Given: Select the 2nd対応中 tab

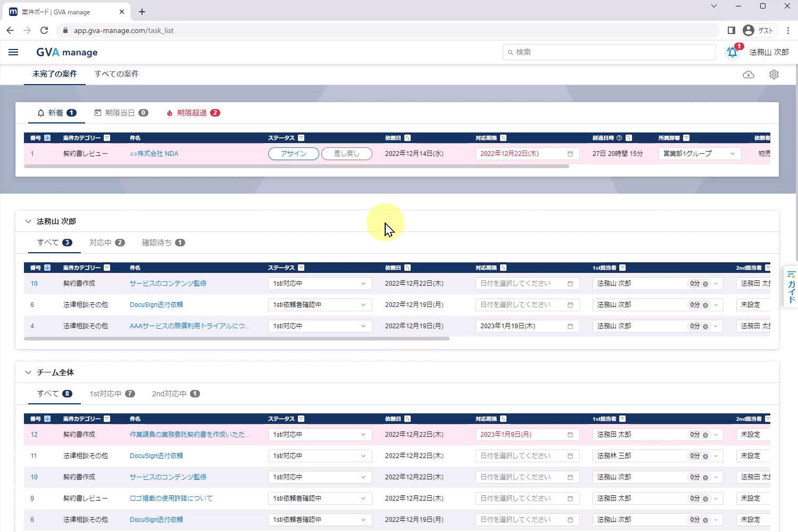Looking at the screenshot, I should 176,394.
